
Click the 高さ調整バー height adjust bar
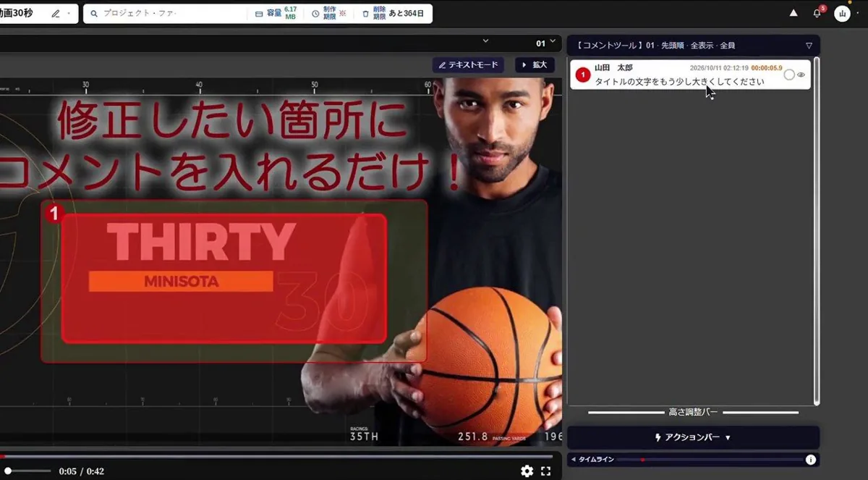point(693,412)
